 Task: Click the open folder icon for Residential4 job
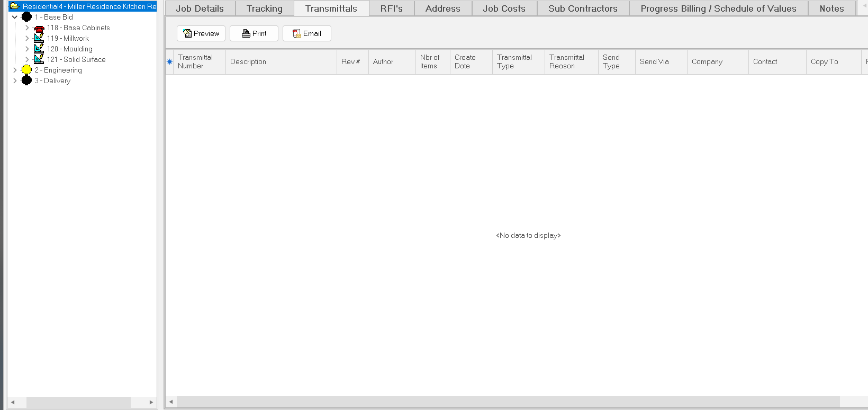(x=15, y=6)
